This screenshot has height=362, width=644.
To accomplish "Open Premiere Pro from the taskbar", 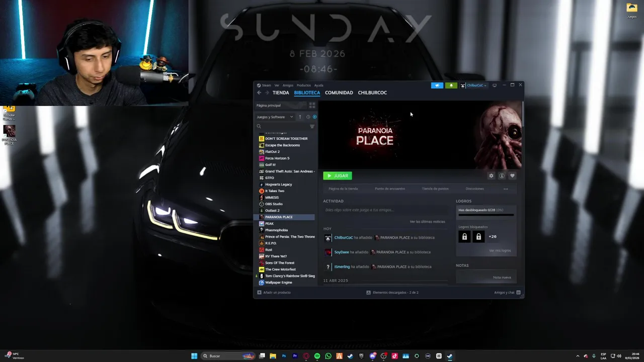I will 295,356.
